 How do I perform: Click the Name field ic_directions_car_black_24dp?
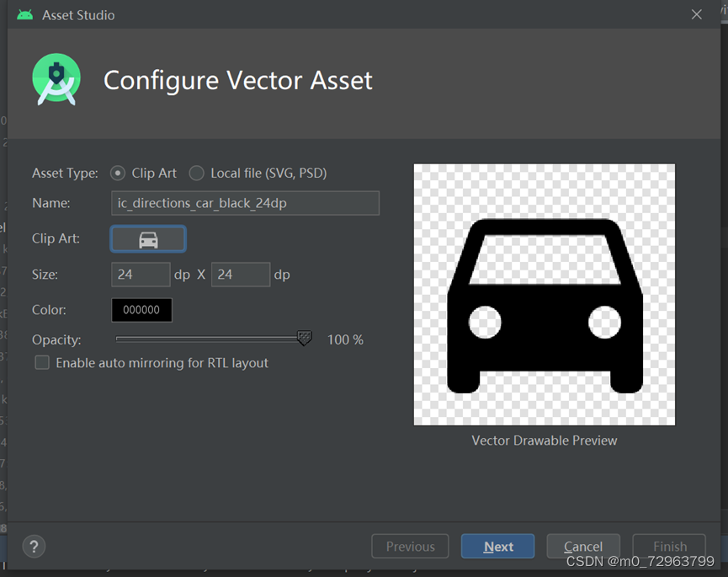click(245, 203)
